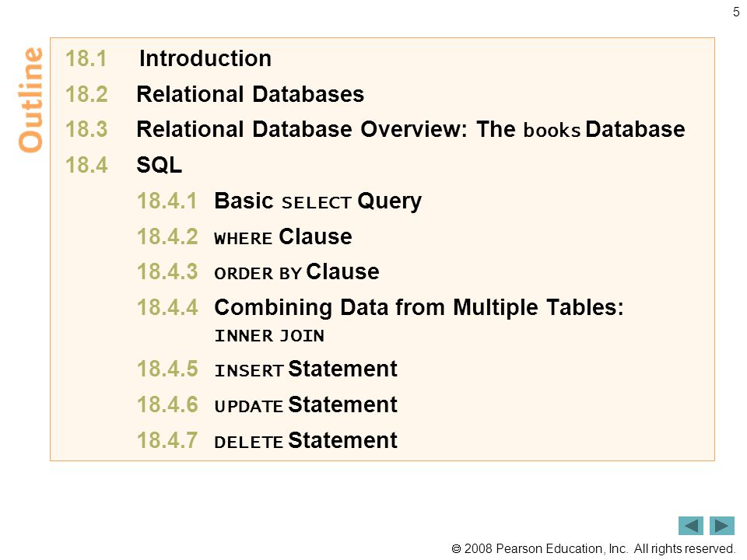Choose 18.4.1 Basic SELECT Query
747x560 pixels.
(x=279, y=201)
